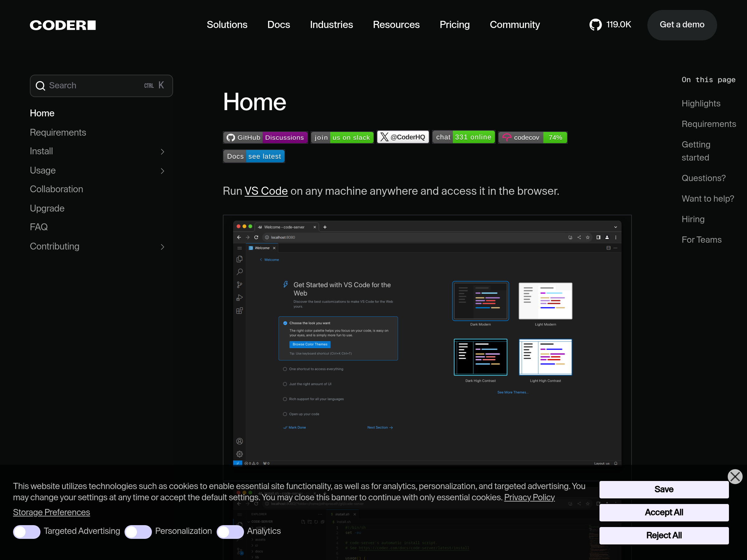Toggle Targeted Advertising switch
Screen dimensions: 747x560
pyautogui.click(x=27, y=532)
